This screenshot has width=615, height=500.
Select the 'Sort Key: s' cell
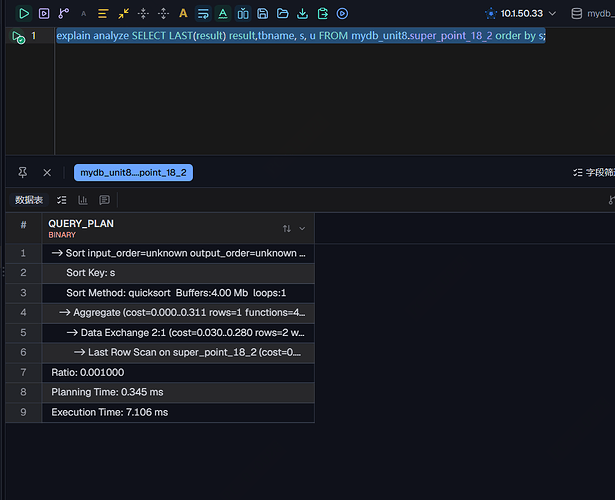tap(178, 273)
